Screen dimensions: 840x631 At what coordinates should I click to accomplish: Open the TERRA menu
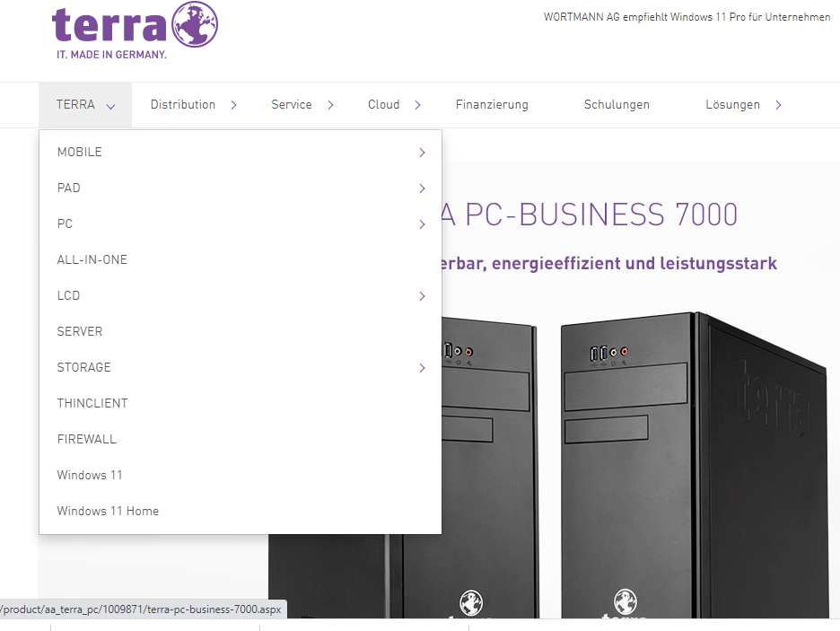pyautogui.click(x=75, y=104)
